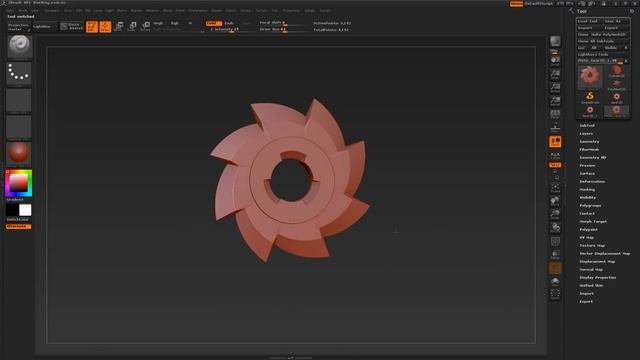The width and height of the screenshot is (640, 360).
Task: Open the Transform menu
Action: pos(291,10)
